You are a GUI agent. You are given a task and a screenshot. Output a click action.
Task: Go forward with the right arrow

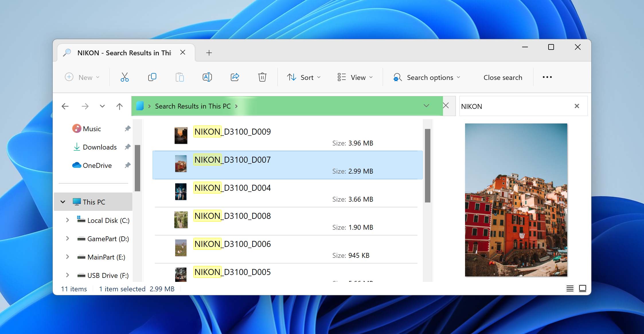(x=85, y=106)
